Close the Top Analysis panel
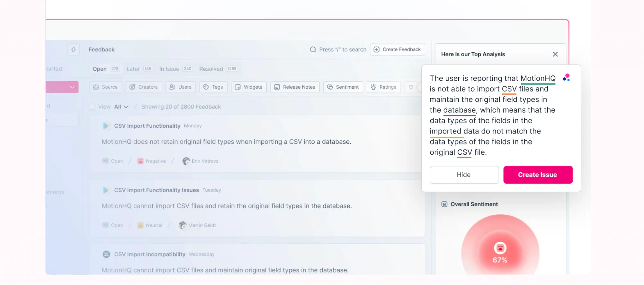The width and height of the screenshot is (644, 285). tap(555, 54)
